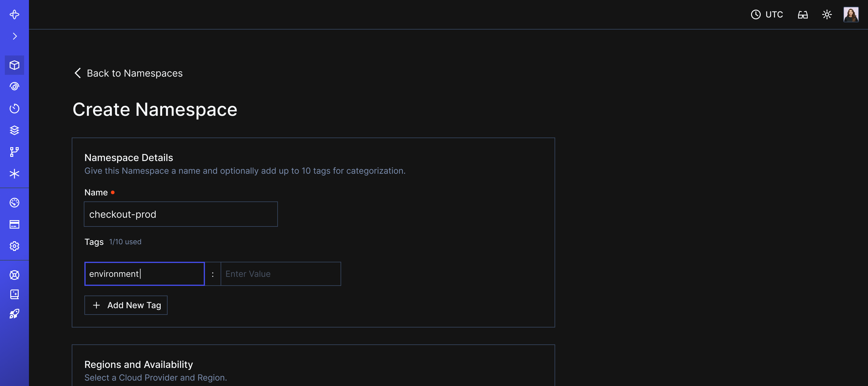Open the Workflows spiral icon in sidebar
Image resolution: width=868 pixels, height=386 pixels.
point(14,87)
